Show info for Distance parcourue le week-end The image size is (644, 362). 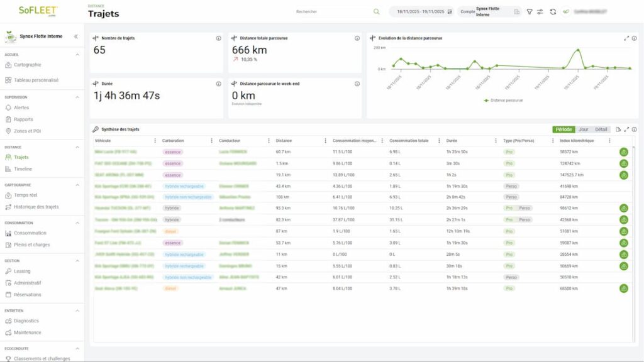click(x=357, y=84)
